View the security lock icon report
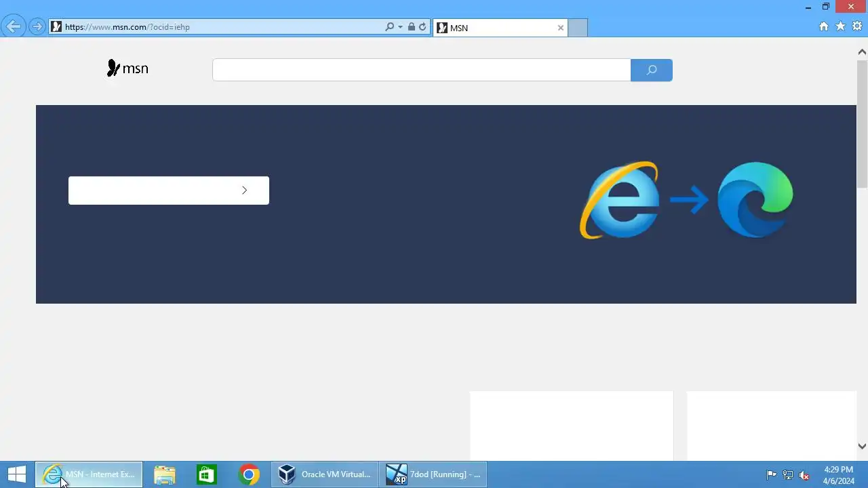The image size is (868, 488). (x=411, y=27)
